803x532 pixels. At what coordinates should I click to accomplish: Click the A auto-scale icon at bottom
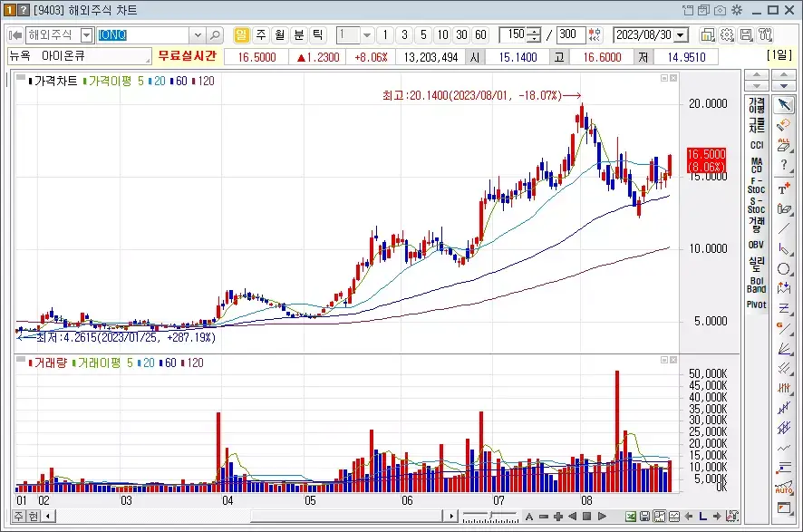pyautogui.click(x=529, y=516)
